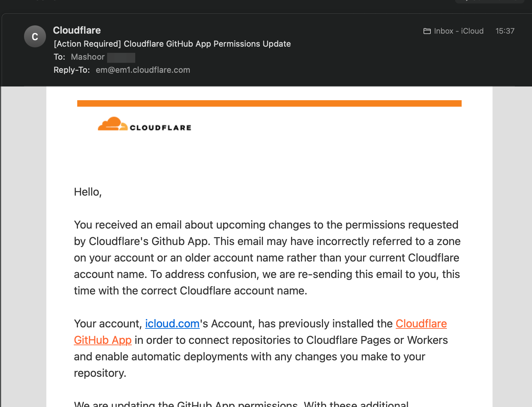Image resolution: width=532 pixels, height=407 pixels.
Task: Click the Cloudflare sender avatar circle
Action: [35, 36]
